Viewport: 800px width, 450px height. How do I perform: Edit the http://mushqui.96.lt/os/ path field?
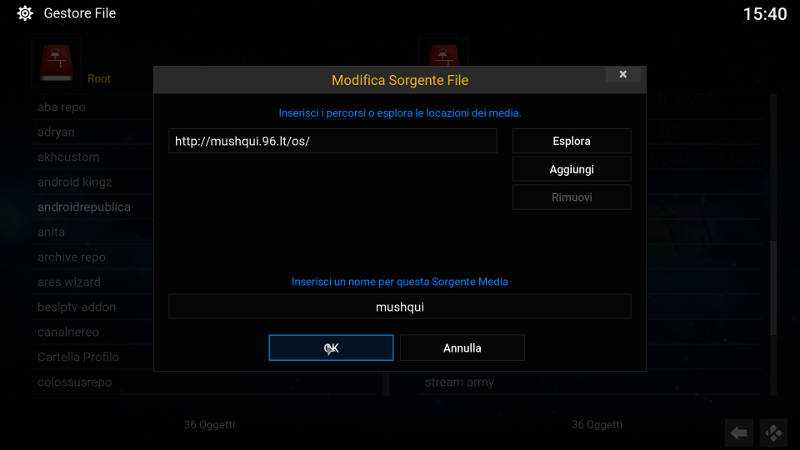pos(333,141)
